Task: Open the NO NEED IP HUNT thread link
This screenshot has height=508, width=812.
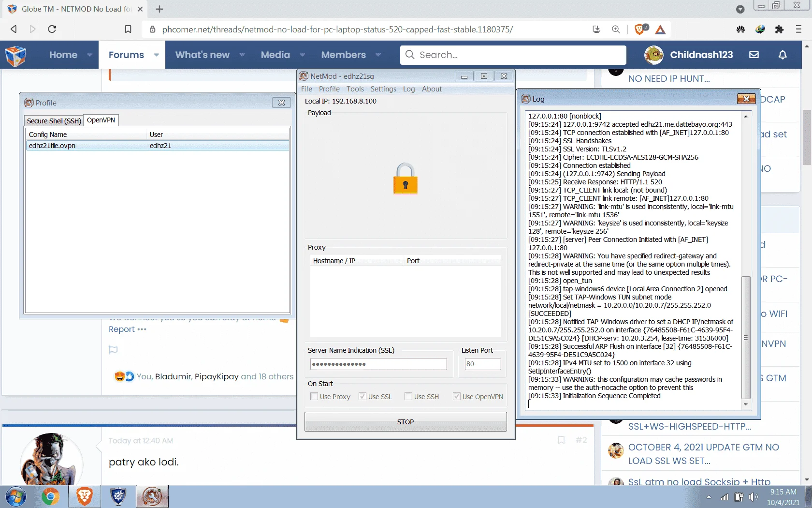Action: pyautogui.click(x=669, y=79)
